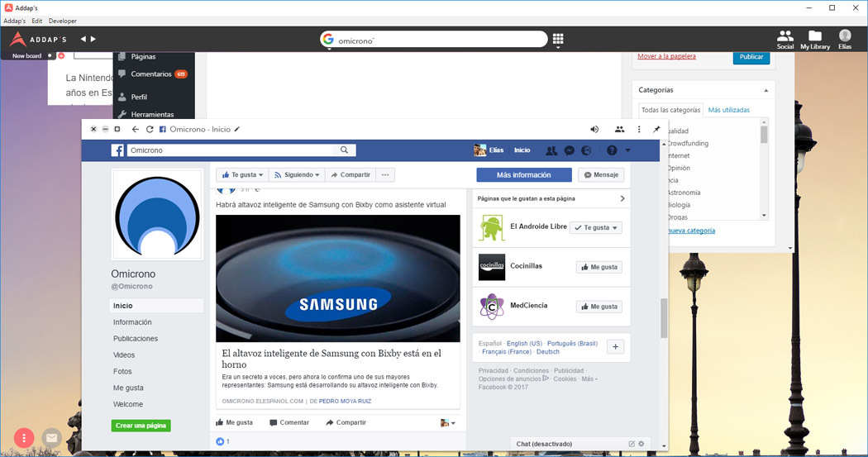Open the three-dot menu of the floating window
This screenshot has height=457, width=868.
pos(639,129)
